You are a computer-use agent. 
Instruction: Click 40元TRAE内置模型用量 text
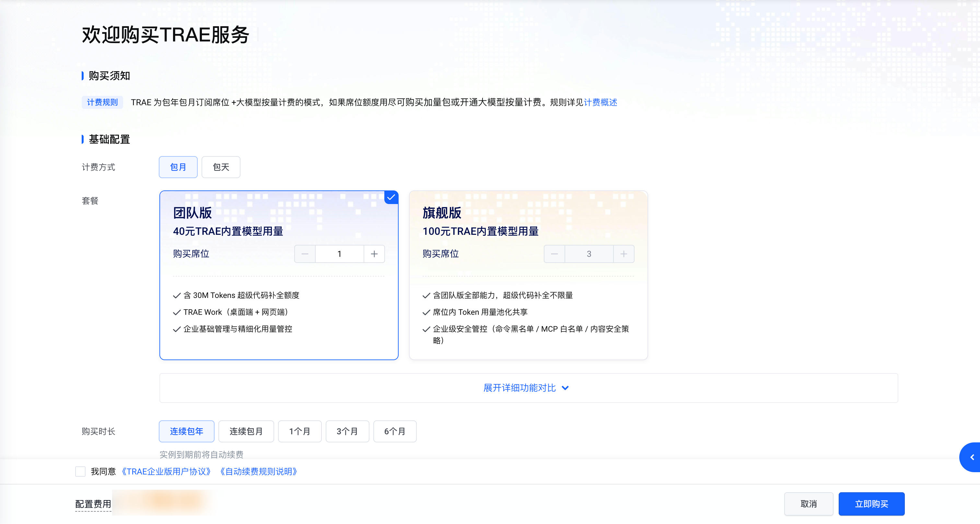[228, 231]
